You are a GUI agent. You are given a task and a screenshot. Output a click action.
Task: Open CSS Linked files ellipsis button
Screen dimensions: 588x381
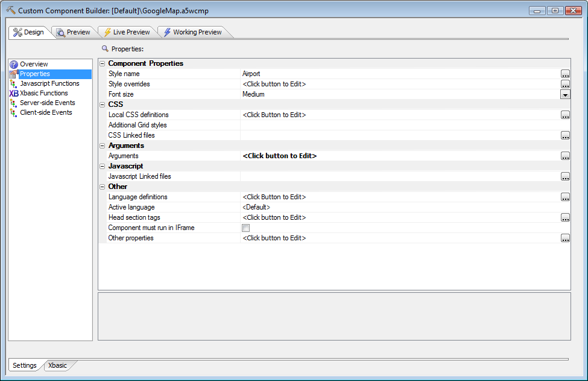click(x=565, y=135)
